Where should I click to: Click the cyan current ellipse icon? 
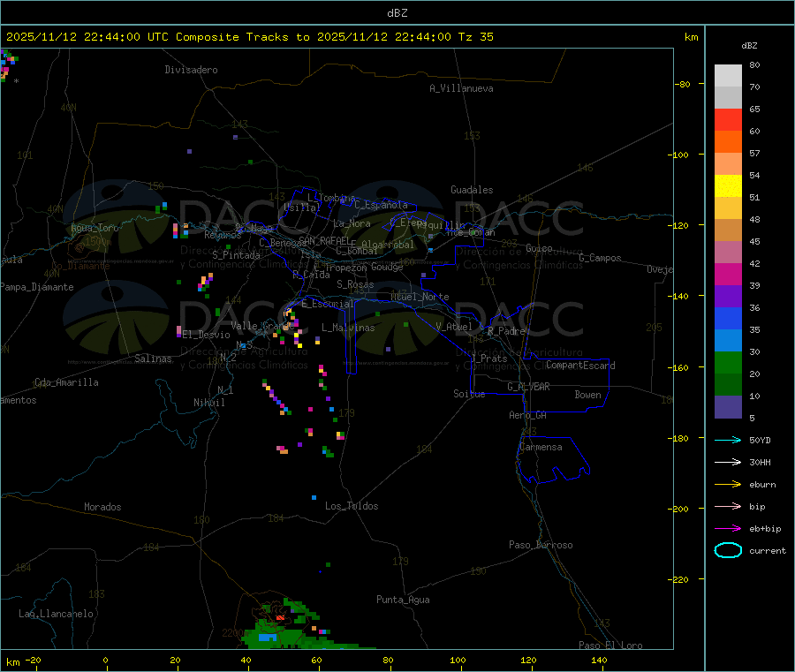[x=728, y=550]
